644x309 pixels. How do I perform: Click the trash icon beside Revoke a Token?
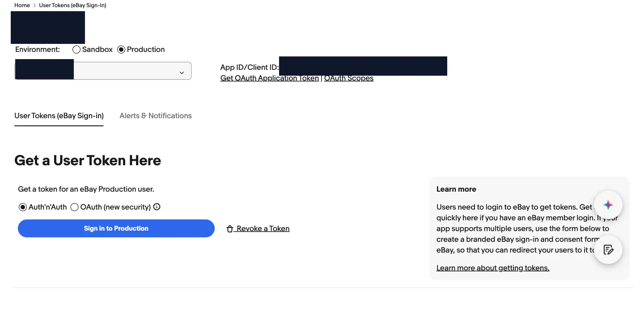click(230, 229)
